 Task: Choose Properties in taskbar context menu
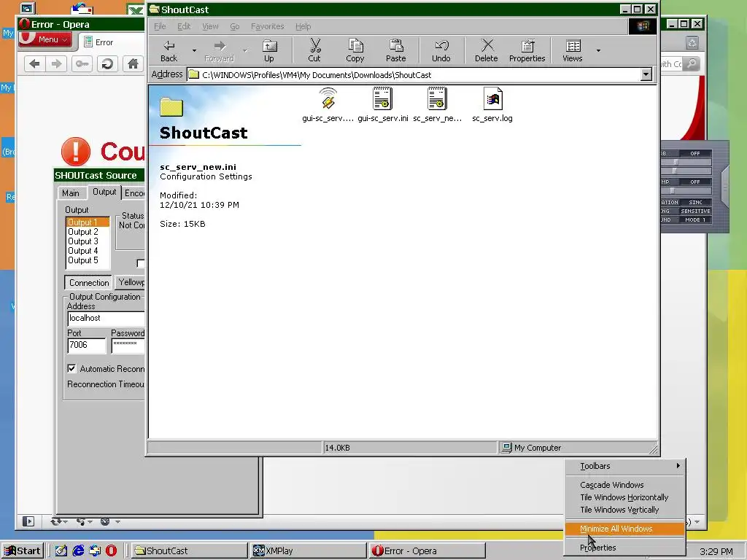click(x=625, y=548)
